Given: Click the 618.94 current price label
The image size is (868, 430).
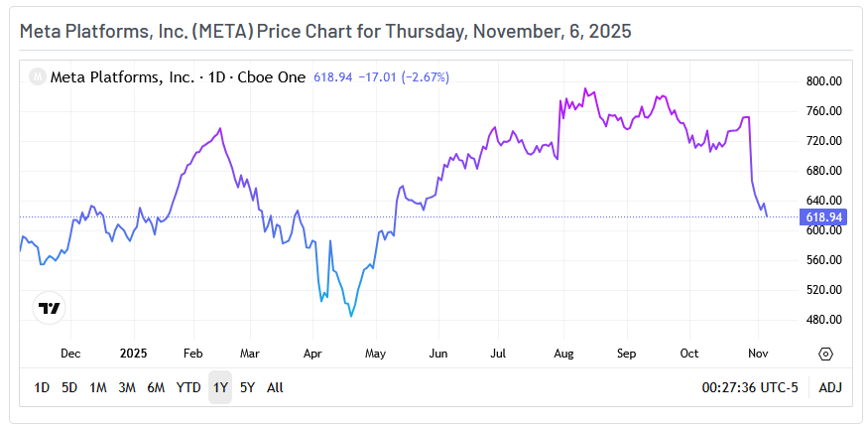Looking at the screenshot, I should 825,216.
